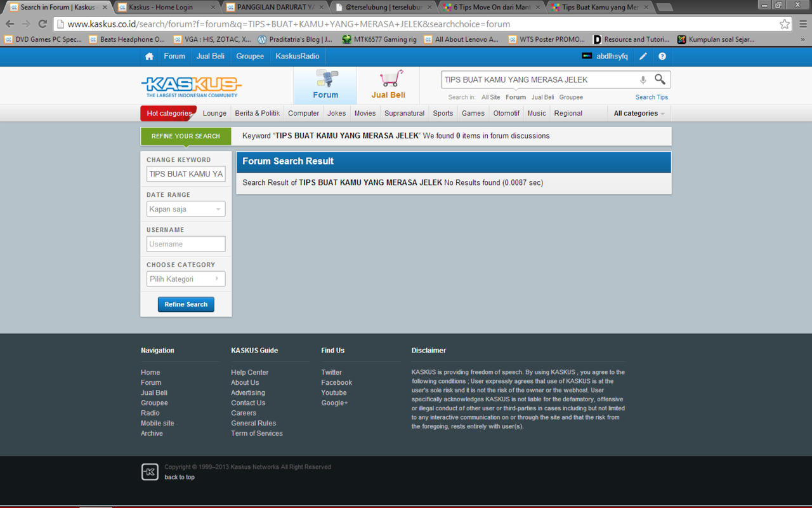Open Resource and Tutori bookmark
The width and height of the screenshot is (812, 508).
click(x=632, y=39)
